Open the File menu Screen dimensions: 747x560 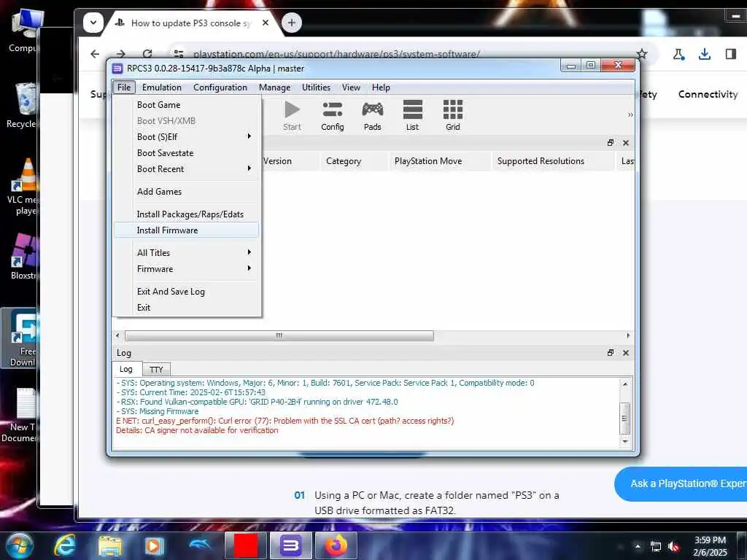124,87
